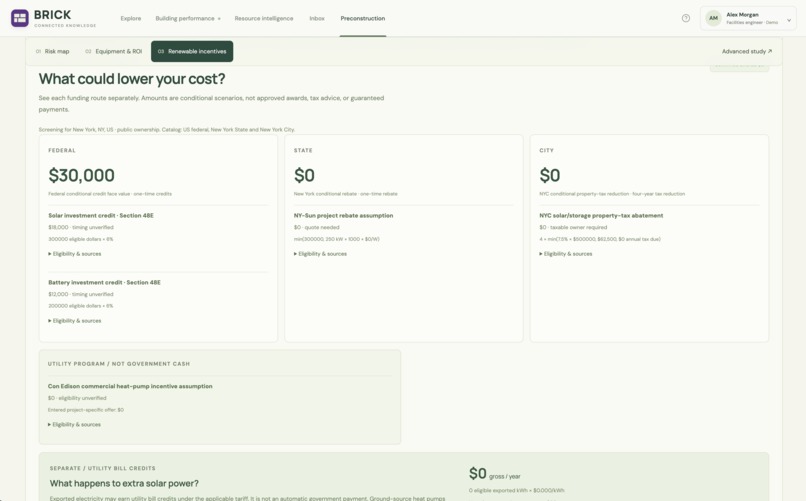Screen dimensions: 806x501
Task: Click the State $0 amount
Action: (x=304, y=175)
